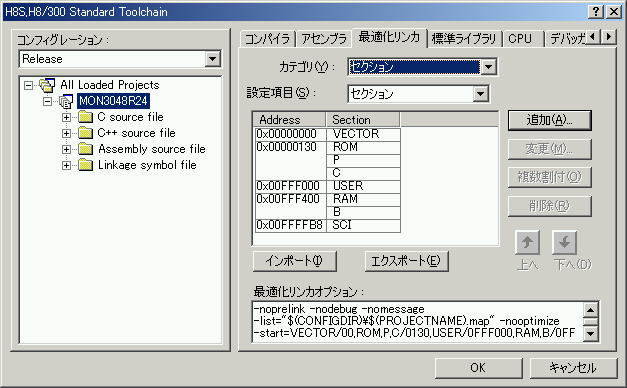The image size is (627, 388).
Task: Select the SCI section cell
Action: [363, 225]
